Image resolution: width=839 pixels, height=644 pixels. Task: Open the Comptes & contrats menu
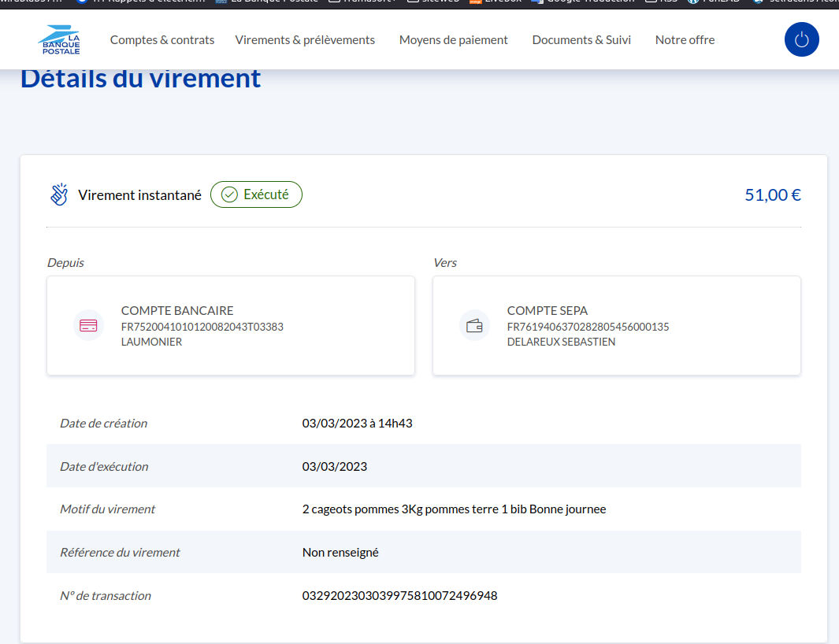162,40
